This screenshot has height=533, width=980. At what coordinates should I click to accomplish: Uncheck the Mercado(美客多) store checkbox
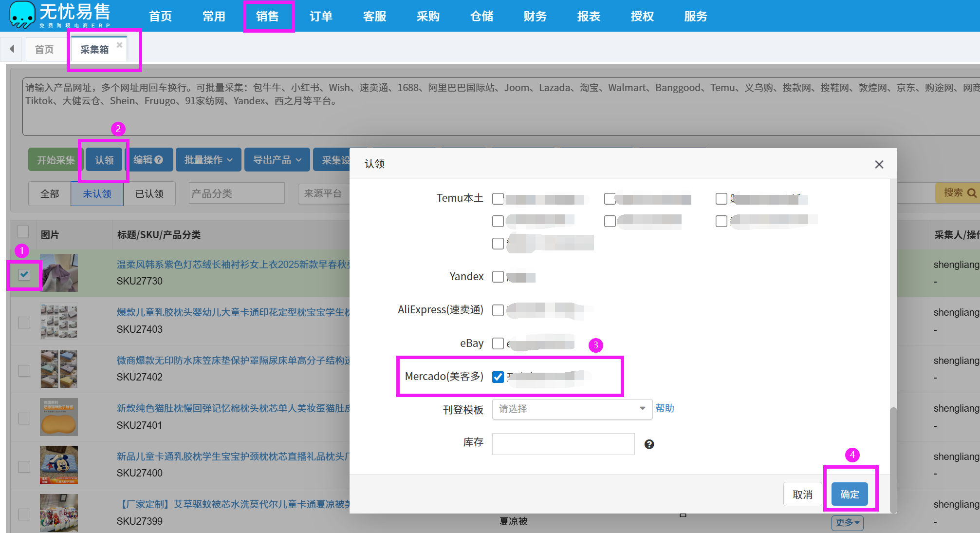pos(498,377)
